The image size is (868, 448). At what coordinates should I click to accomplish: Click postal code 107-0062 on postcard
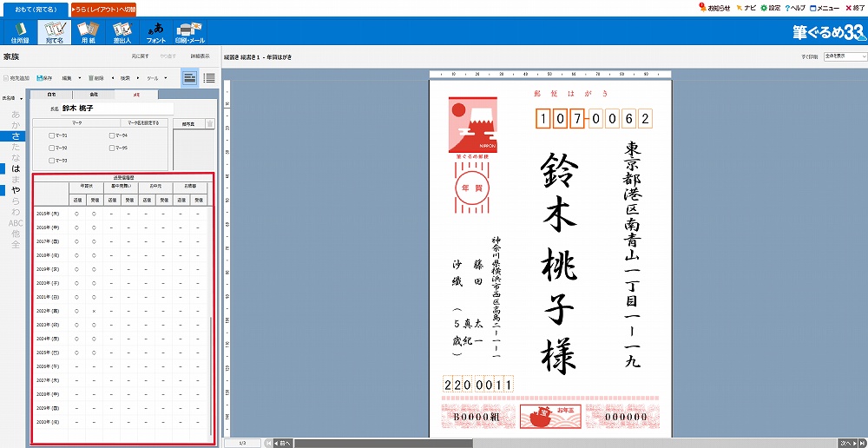click(x=595, y=118)
